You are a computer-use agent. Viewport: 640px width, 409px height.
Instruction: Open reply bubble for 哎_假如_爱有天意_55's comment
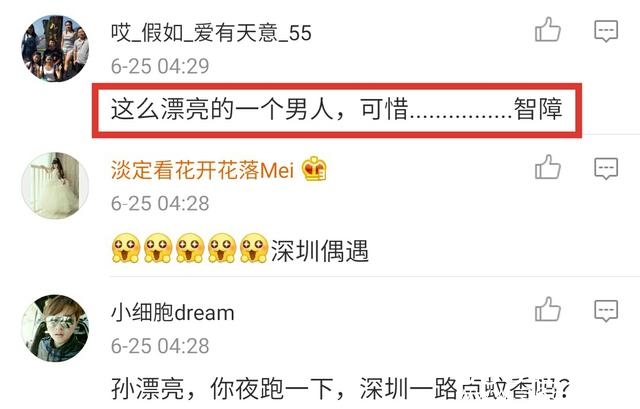[606, 31]
